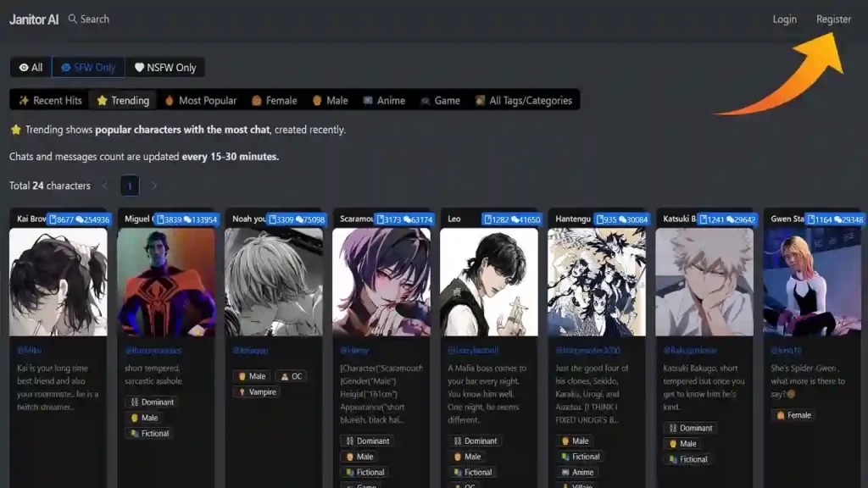
Task: Click the magnifier search icon
Action: 73,19
